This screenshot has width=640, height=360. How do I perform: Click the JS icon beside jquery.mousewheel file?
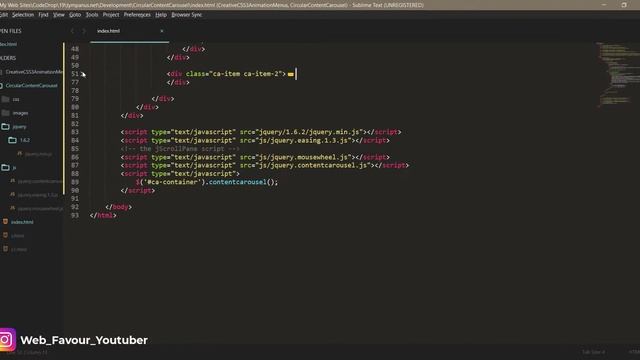[x=12, y=208]
